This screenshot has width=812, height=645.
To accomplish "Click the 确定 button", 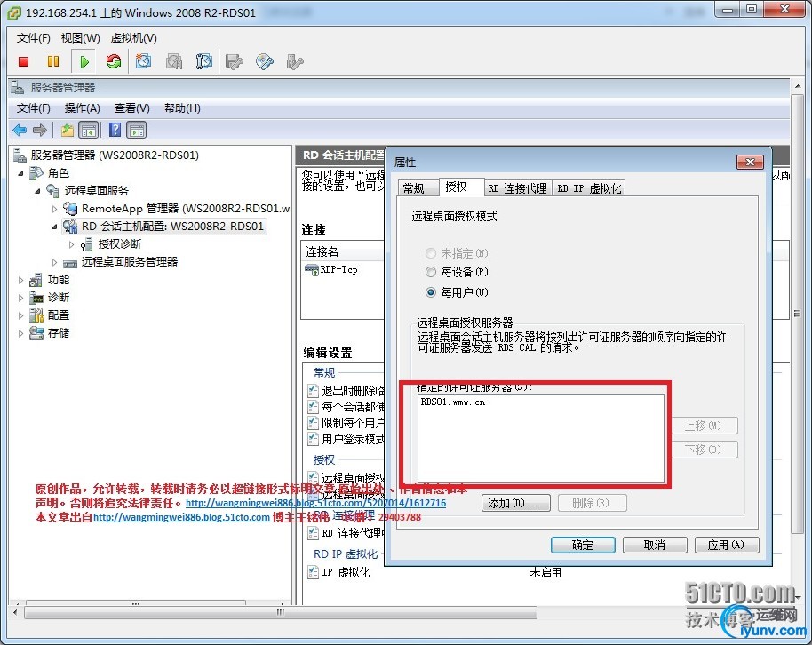I will [583, 545].
